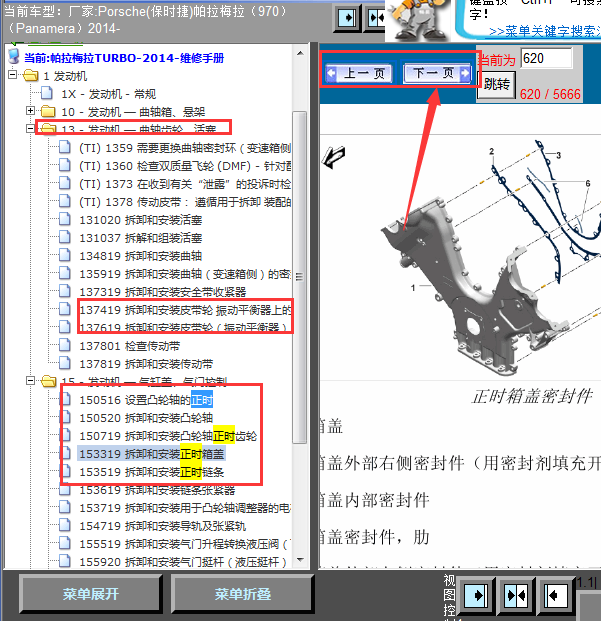This screenshot has height=621, width=601.
Task: Click right arrow icon on 下一页 button
Action: click(x=465, y=73)
